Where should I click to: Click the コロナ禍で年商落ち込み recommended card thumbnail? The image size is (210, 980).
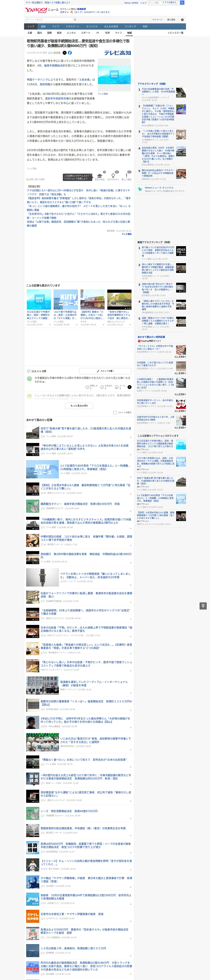click(66, 299)
